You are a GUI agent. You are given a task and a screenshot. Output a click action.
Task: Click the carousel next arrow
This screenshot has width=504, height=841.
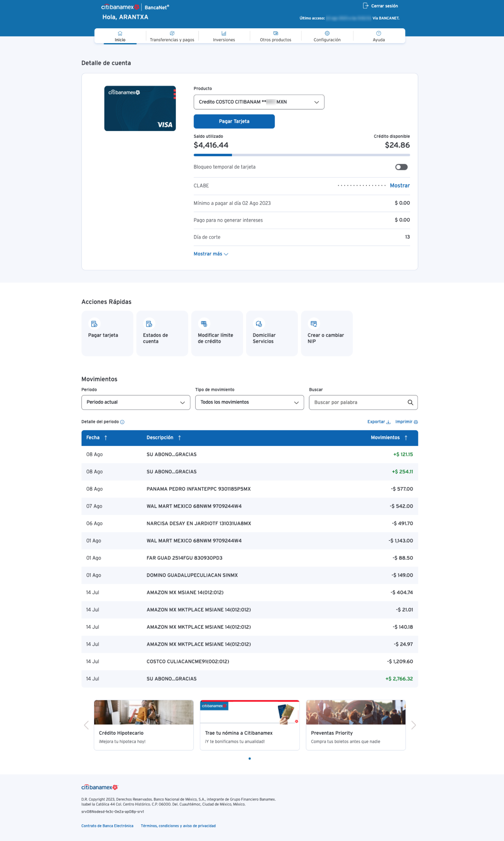413,725
